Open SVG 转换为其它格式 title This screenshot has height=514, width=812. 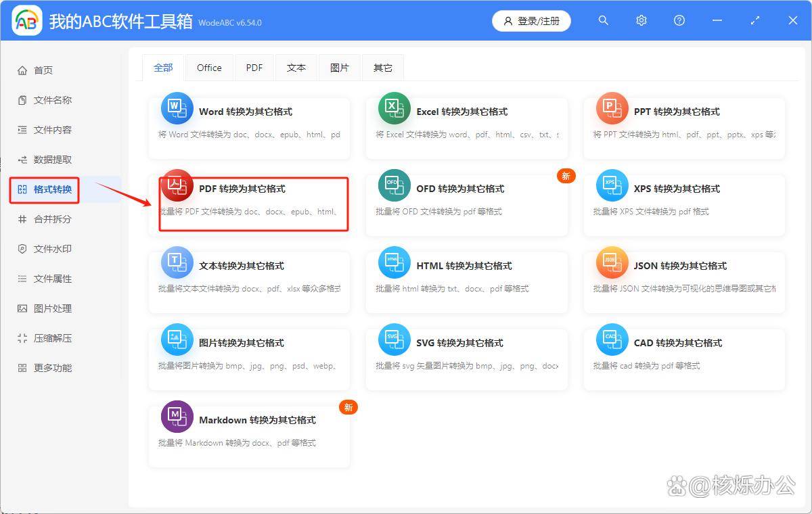coord(460,343)
